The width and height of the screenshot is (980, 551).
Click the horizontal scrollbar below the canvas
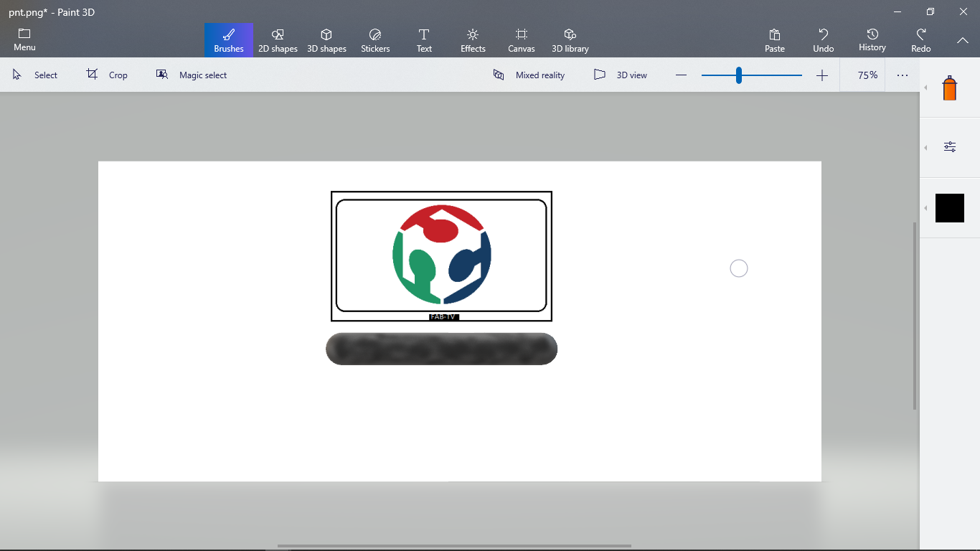tap(454, 546)
